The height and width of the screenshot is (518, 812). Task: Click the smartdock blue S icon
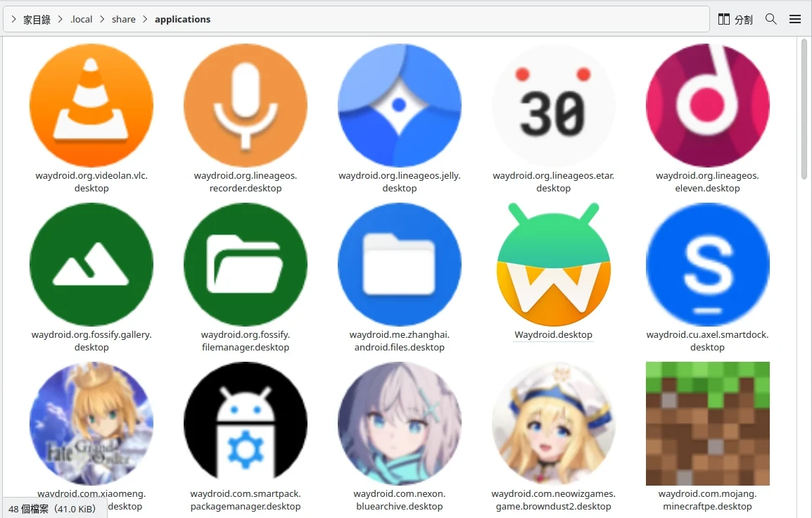click(x=707, y=265)
